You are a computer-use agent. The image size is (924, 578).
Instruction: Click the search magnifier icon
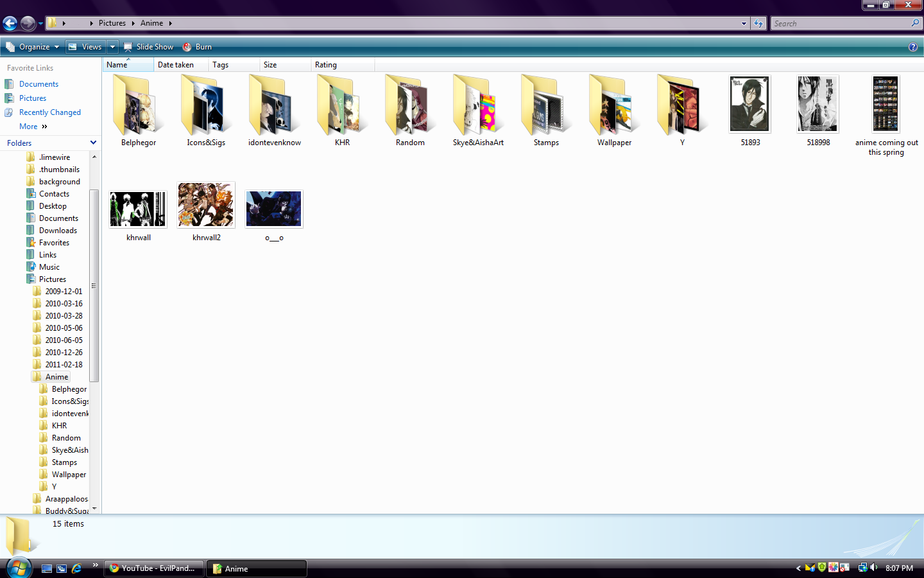click(915, 23)
